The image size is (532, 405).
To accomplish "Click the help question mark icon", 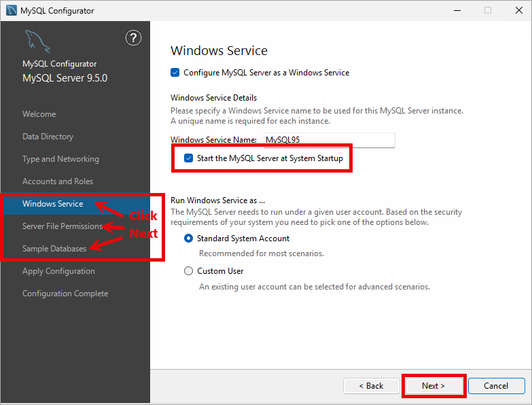I will (133, 38).
